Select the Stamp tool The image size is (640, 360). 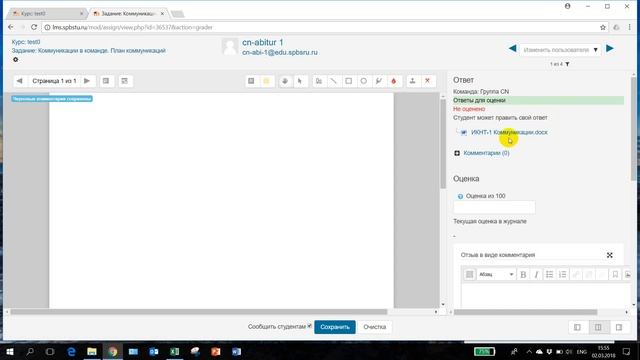click(x=413, y=81)
